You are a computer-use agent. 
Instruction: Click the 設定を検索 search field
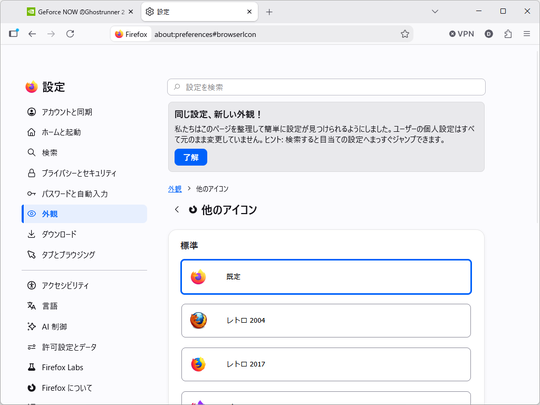(x=326, y=87)
